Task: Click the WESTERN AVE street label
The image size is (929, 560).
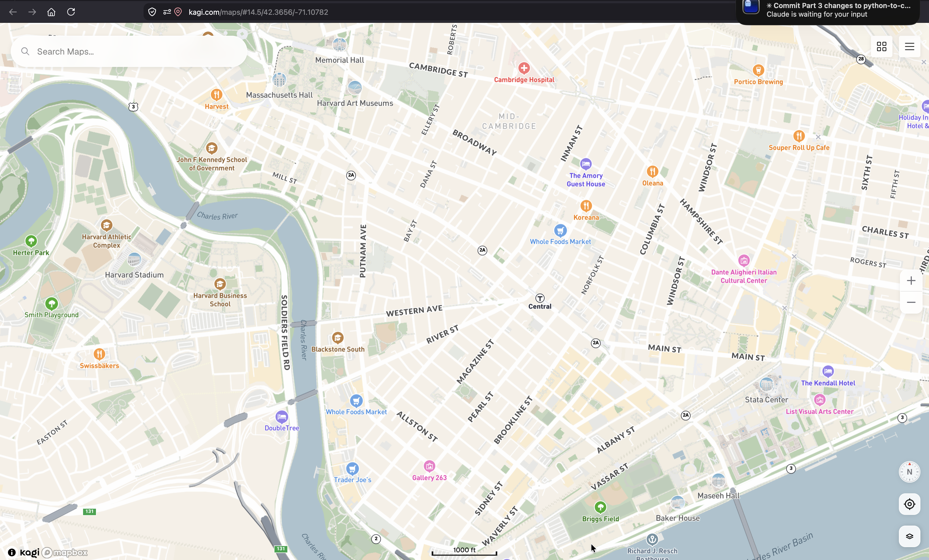Action: [414, 311]
